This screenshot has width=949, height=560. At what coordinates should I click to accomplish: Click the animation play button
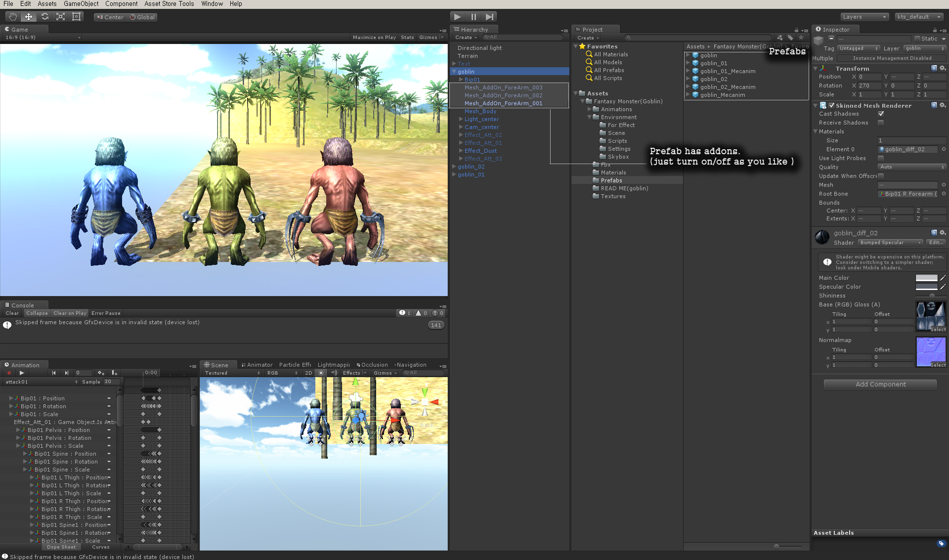click(x=22, y=373)
